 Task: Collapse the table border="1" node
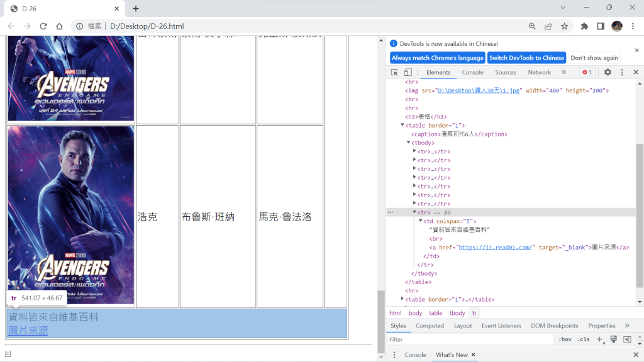point(402,125)
